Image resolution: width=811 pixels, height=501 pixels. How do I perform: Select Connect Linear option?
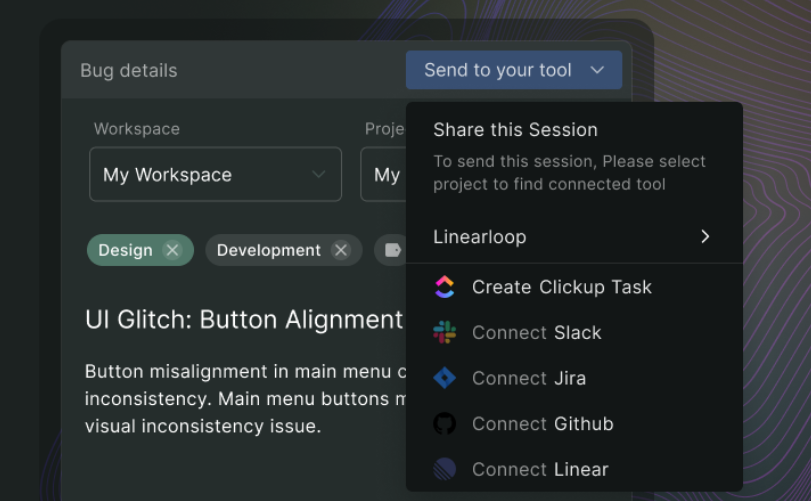tap(540, 469)
